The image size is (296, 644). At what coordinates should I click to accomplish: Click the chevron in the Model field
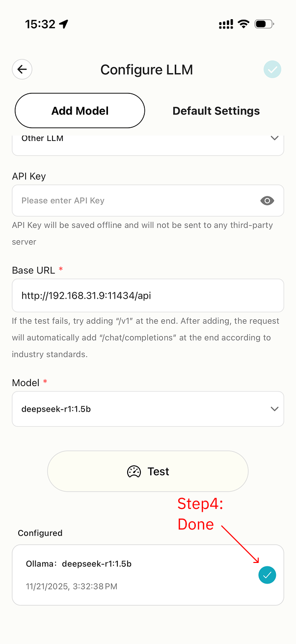pos(274,409)
